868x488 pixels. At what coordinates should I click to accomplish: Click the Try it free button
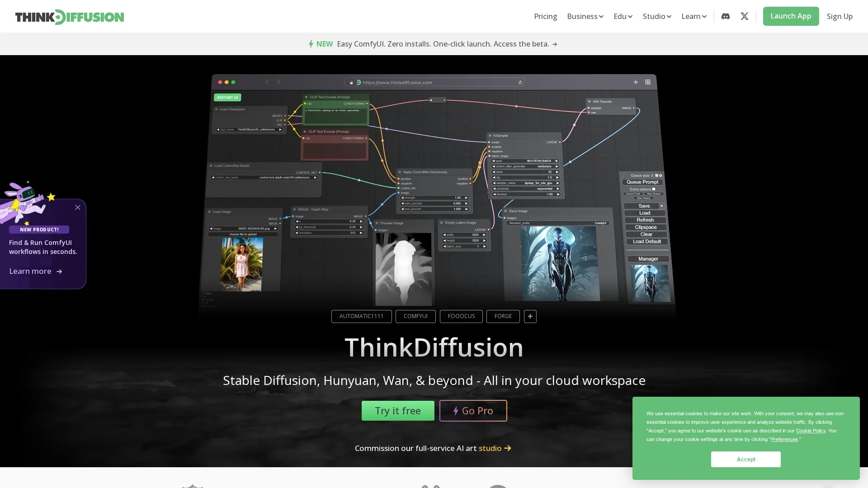click(398, 411)
